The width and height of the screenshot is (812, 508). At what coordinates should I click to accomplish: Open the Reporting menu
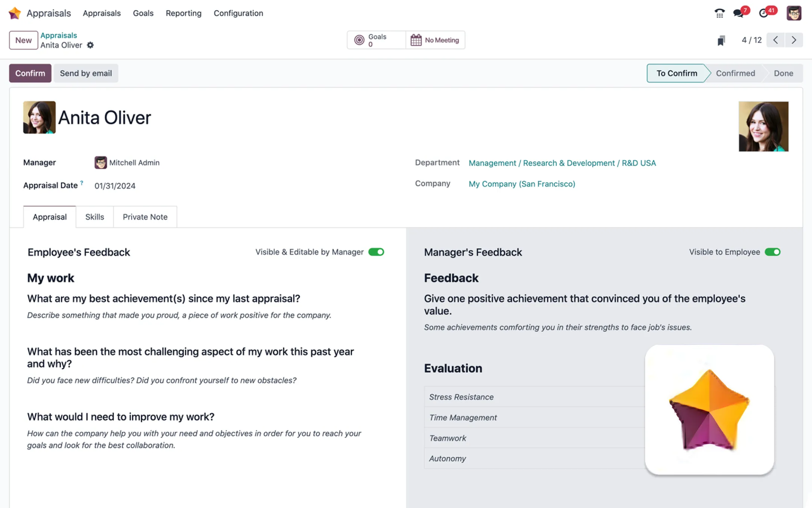(x=184, y=13)
